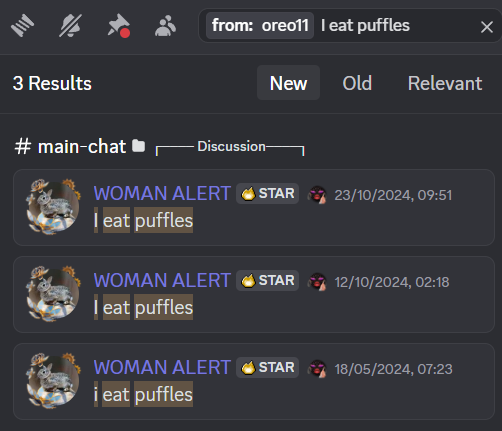Sort results by New
The image size is (502, 431).
tap(288, 83)
